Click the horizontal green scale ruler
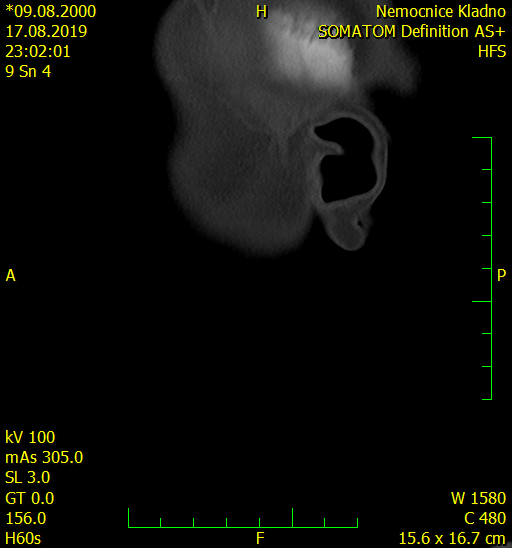 (243, 518)
